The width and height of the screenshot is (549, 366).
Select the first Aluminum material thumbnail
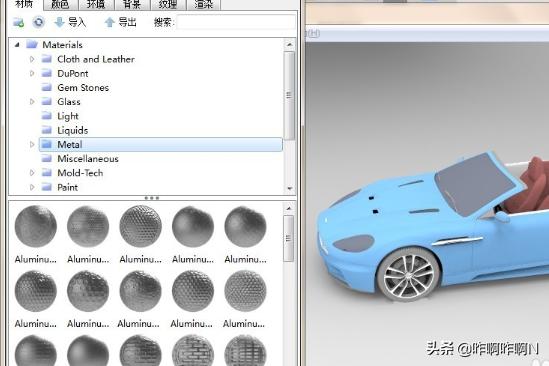tap(36, 226)
